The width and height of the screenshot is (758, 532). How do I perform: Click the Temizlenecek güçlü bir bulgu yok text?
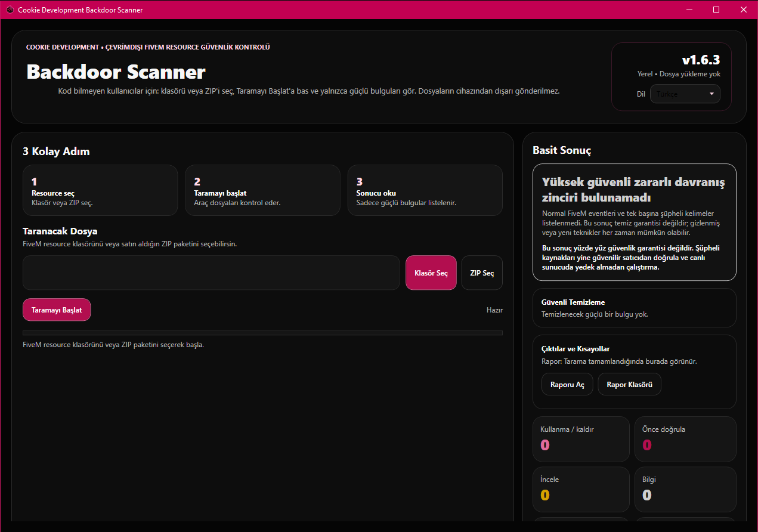coord(595,314)
